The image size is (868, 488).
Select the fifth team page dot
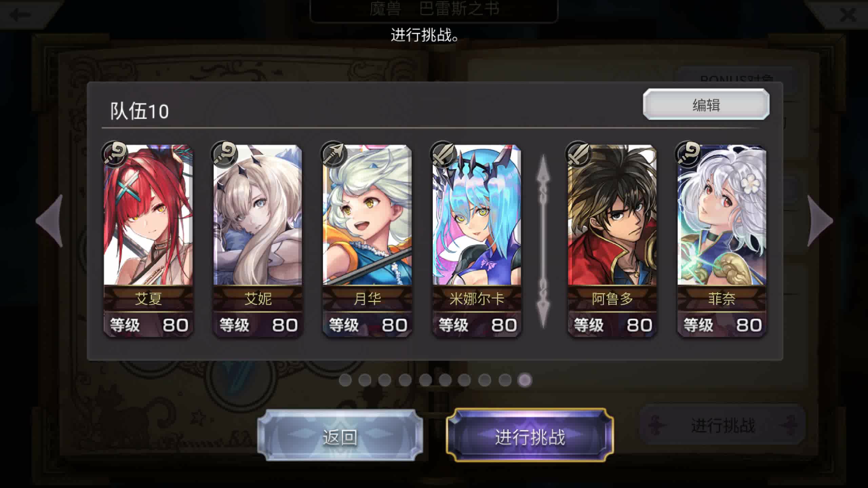pos(425,380)
